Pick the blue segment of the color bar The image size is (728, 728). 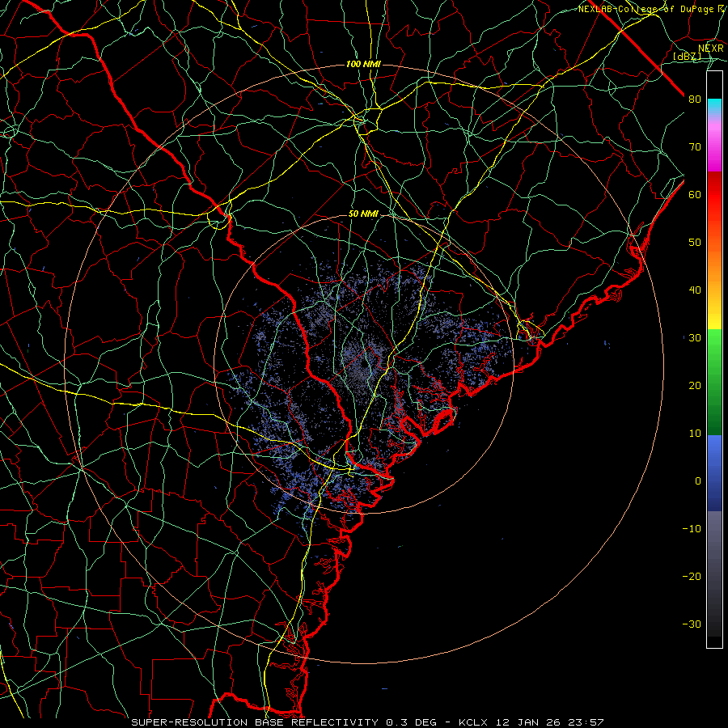[714, 473]
